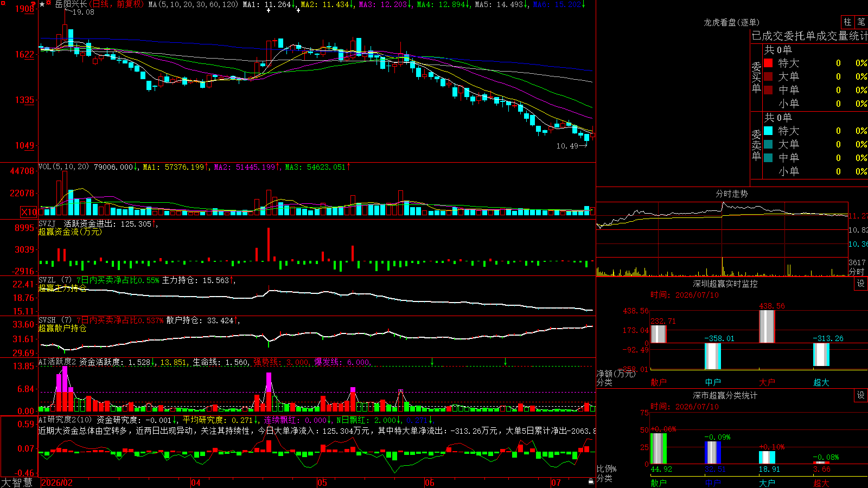Click the dark red 大单 swatch under 委买单
Image resolution: width=868 pixels, height=488 pixels.
click(768, 76)
